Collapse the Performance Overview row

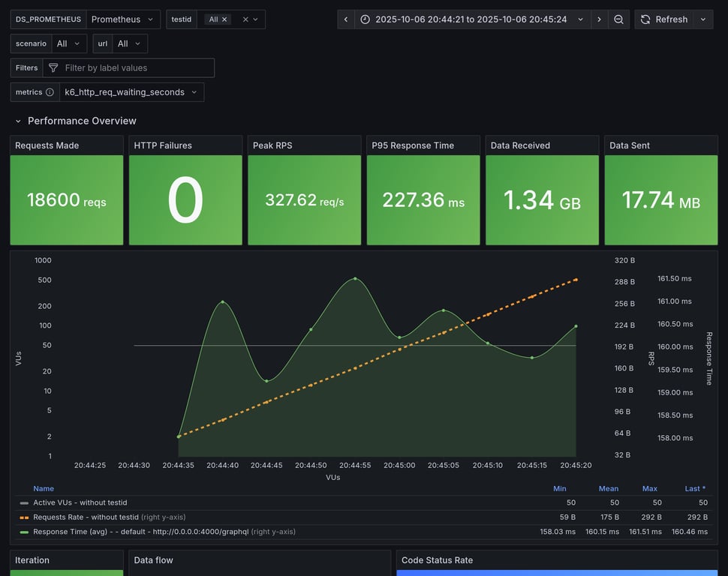(x=20, y=121)
